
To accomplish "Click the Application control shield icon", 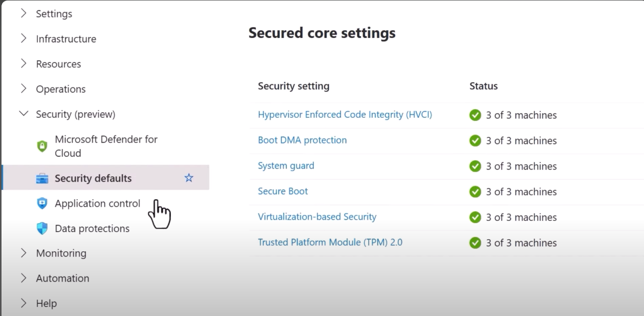I will point(42,203).
